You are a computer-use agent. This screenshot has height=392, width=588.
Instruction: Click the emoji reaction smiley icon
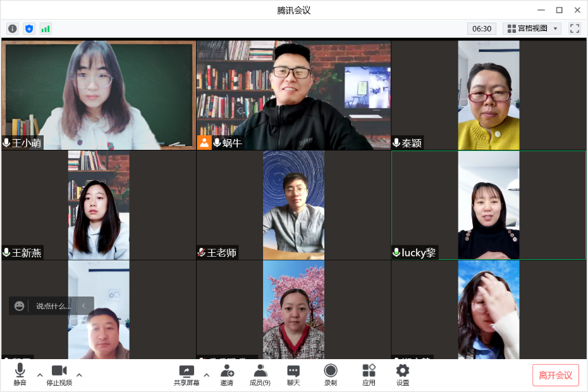coord(20,306)
